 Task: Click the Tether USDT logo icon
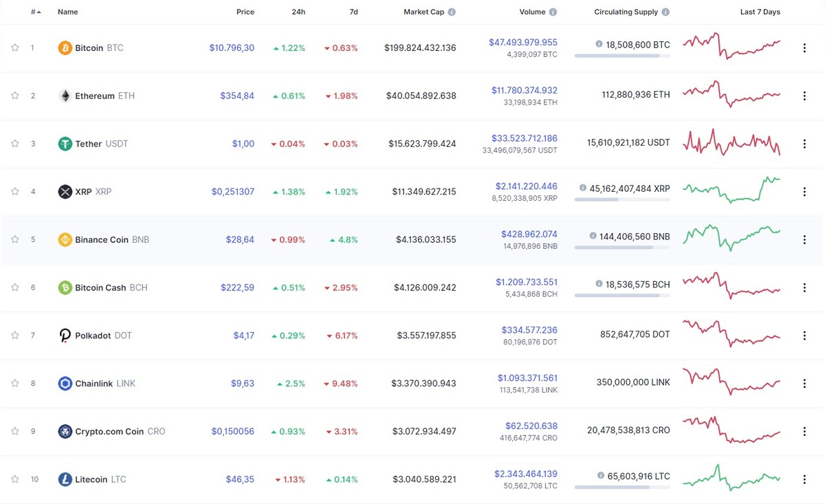(x=65, y=144)
